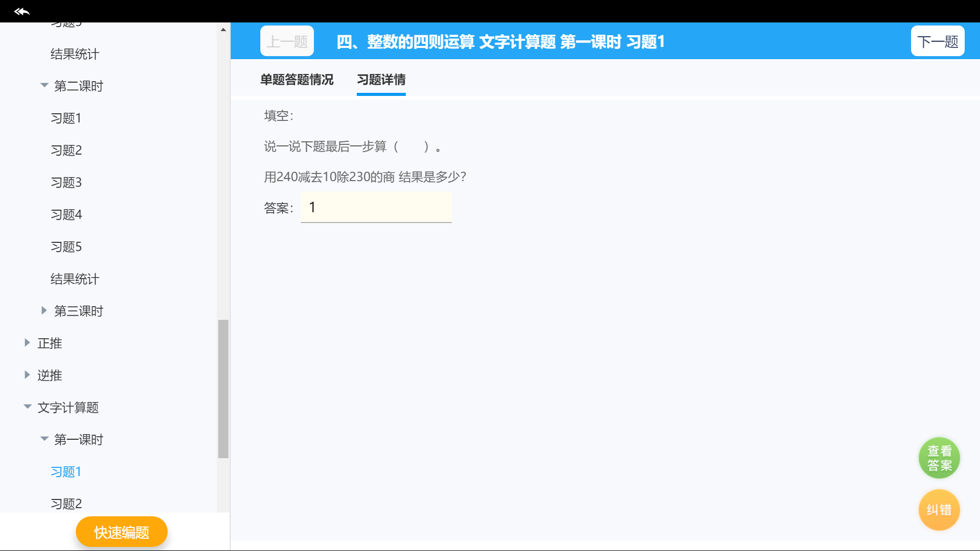Collapse the 第二课时 tree section
This screenshot has height=551, width=980.
44,85
